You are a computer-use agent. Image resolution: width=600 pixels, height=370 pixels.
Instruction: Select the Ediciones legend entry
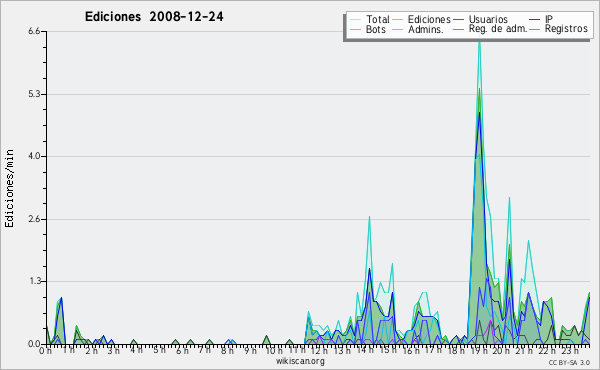pyautogui.click(x=429, y=19)
